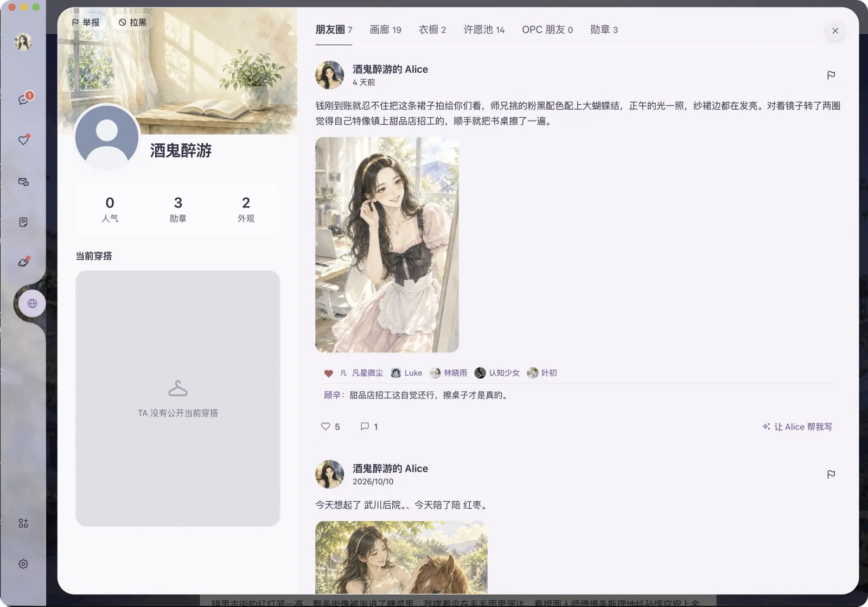Click the name 酒鬼醉游的 Alice on 4 天前 post
This screenshot has height=607, width=868.
[390, 69]
